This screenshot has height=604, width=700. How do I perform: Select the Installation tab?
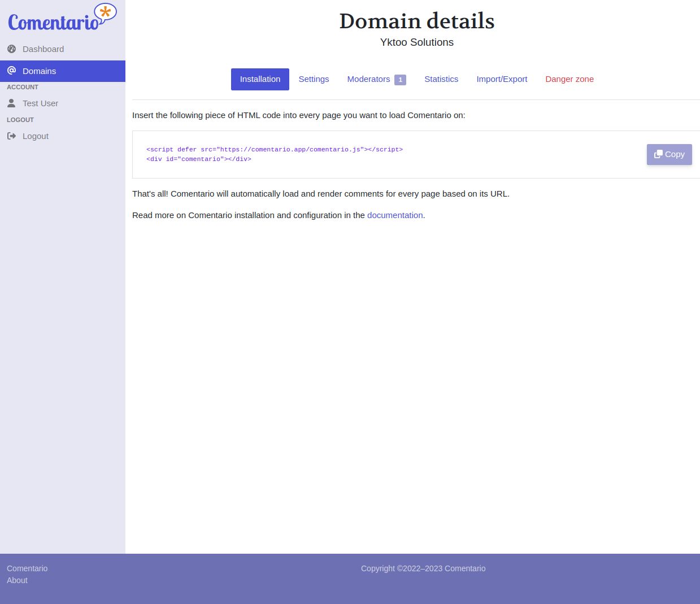(x=260, y=79)
